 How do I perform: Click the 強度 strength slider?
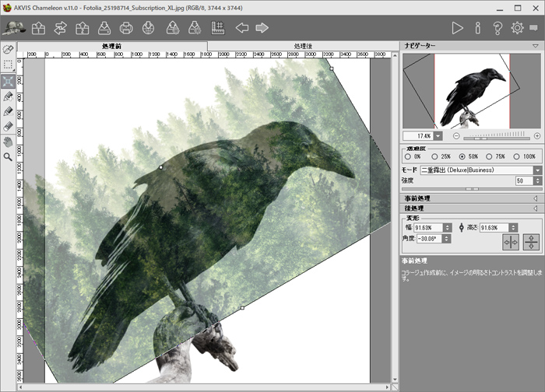point(472,189)
